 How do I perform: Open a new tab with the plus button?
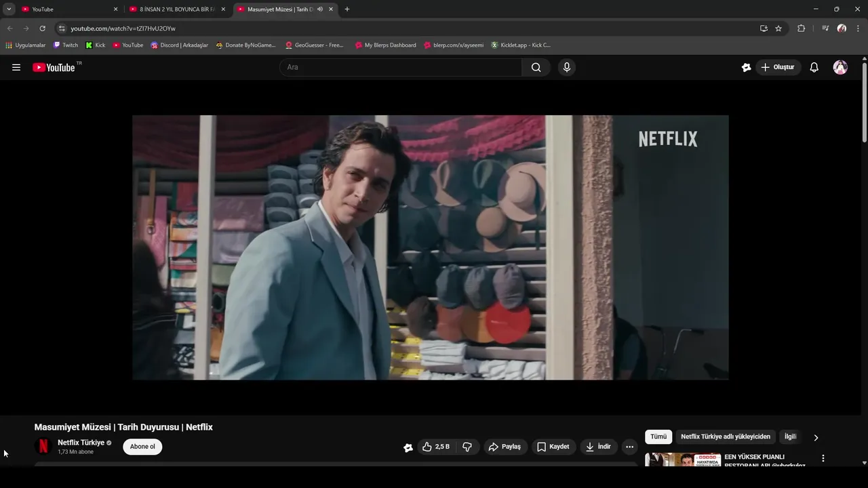click(x=347, y=9)
